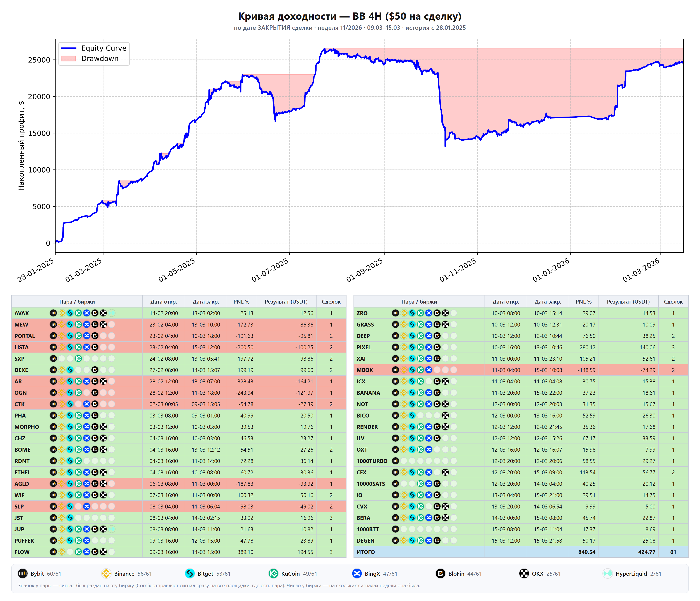This screenshot has width=700, height=601.
Task: Click the OKX logo in the bottom legend
Action: pyautogui.click(x=524, y=573)
